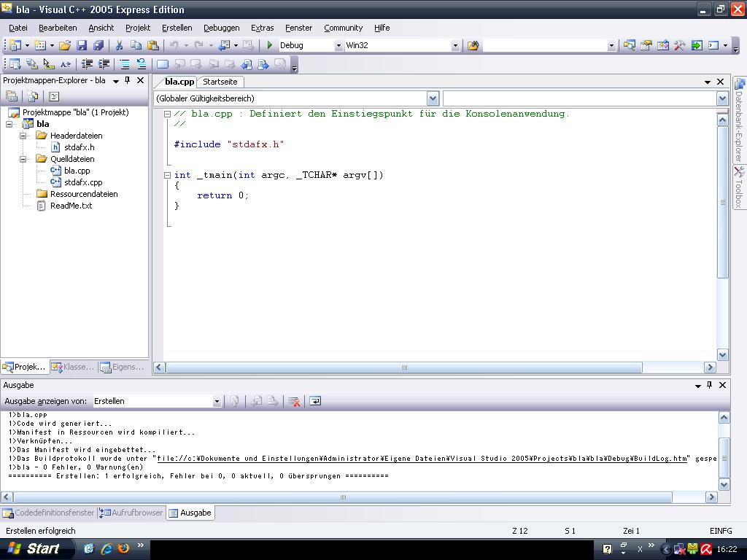The height and width of the screenshot is (560, 747).
Task: Click the Comment Out Selection icon
Action: 125,64
